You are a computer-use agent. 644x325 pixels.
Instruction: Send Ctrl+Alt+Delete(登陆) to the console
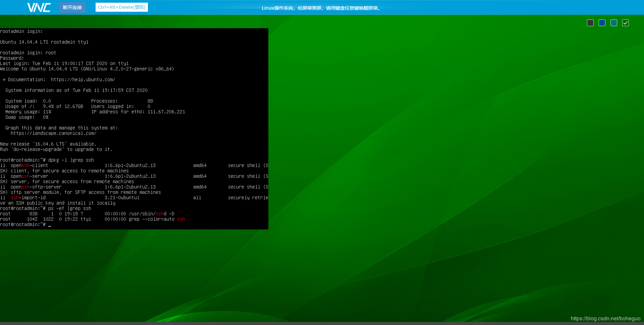click(122, 7)
